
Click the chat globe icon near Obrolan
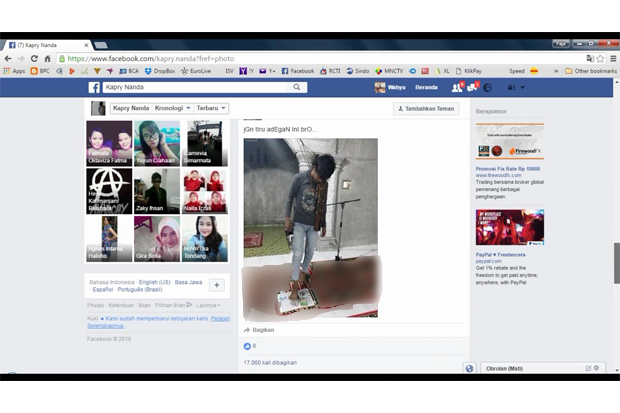point(469,368)
